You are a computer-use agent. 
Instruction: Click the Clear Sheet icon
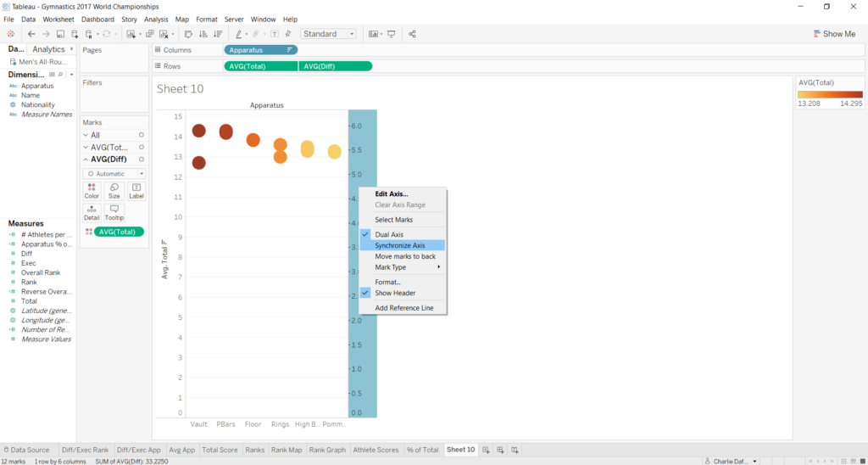[164, 34]
